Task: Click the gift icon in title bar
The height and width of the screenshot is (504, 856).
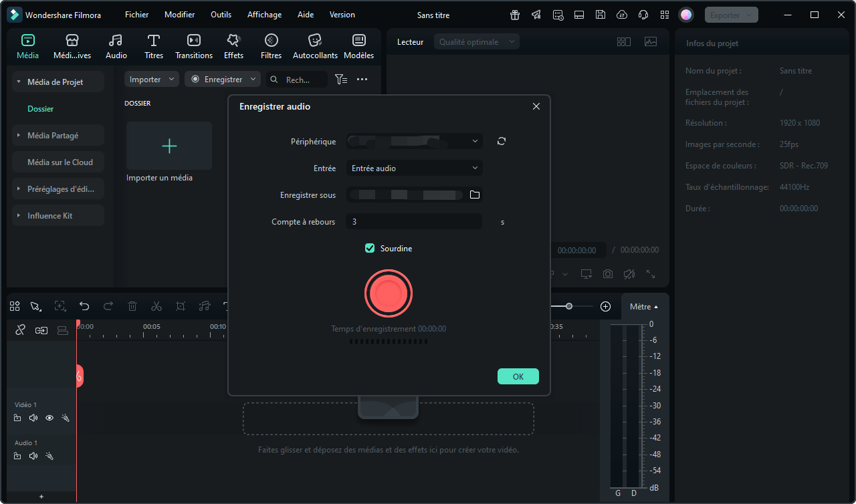Action: click(515, 15)
